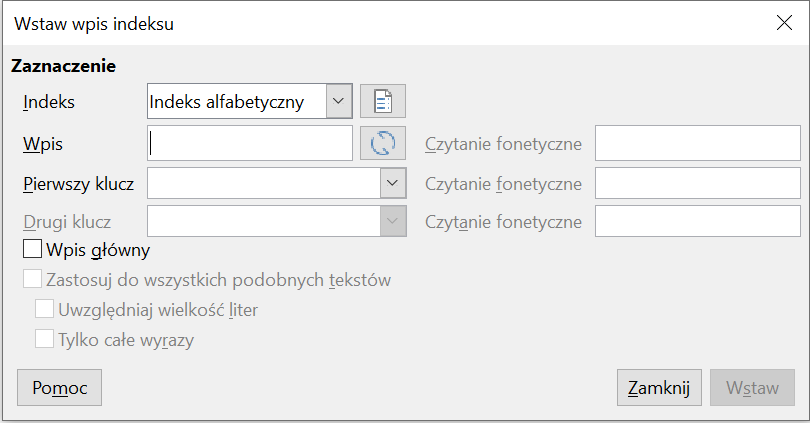Select Czytanie fonetyczne field beside Drugi klucz
This screenshot has width=810, height=423.
[697, 222]
